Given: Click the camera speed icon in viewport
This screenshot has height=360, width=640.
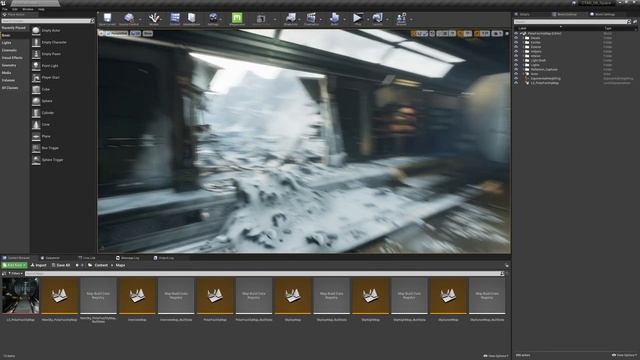Looking at the screenshot, I should point(497,33).
